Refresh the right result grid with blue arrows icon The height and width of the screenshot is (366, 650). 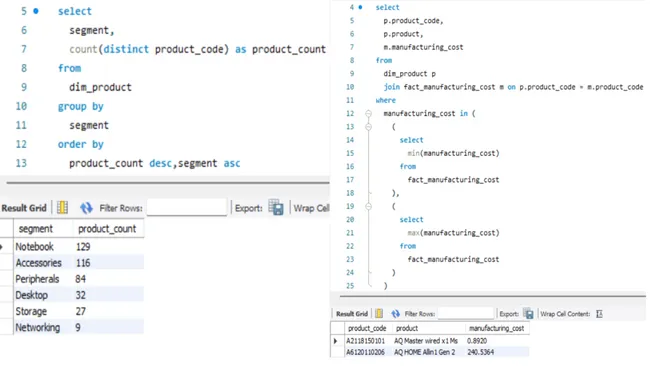coord(395,314)
